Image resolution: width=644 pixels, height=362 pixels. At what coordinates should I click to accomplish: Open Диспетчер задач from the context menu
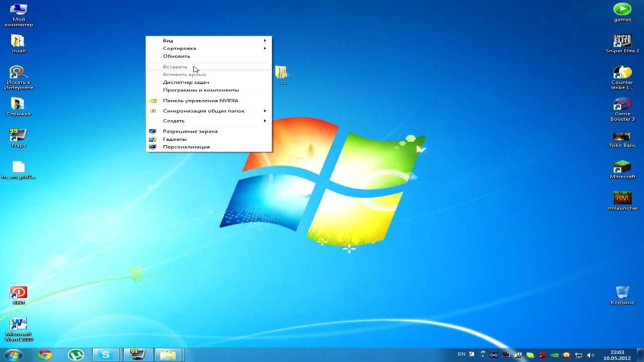[x=209, y=82]
